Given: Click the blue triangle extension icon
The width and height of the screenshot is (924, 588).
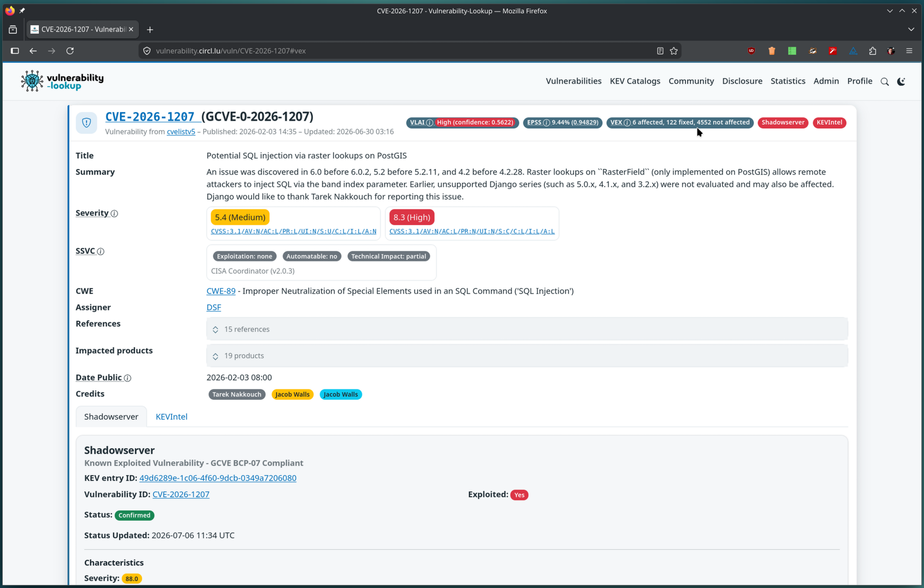Looking at the screenshot, I should pos(853,51).
